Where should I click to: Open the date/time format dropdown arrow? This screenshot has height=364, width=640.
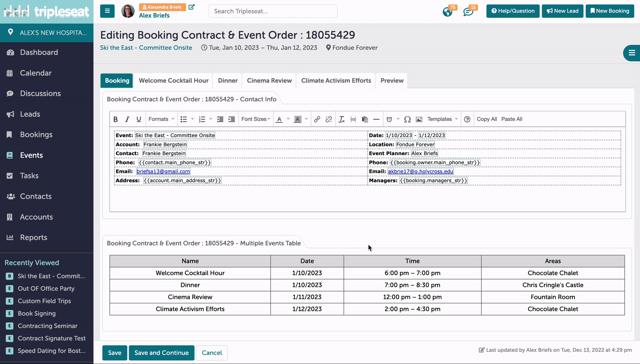click(x=398, y=119)
